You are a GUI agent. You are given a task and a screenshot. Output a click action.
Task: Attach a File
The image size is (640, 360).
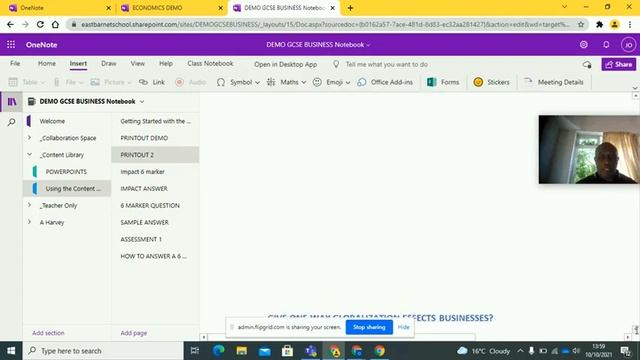(68, 82)
